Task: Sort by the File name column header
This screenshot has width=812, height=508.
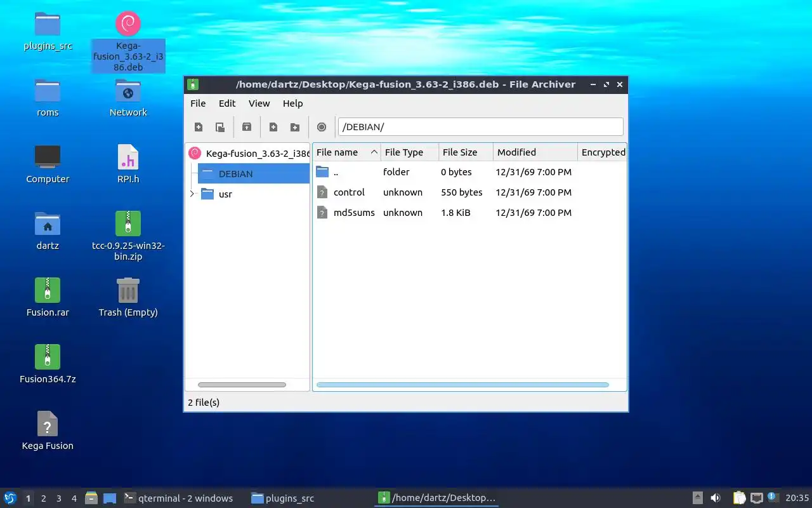Action: pyautogui.click(x=346, y=152)
